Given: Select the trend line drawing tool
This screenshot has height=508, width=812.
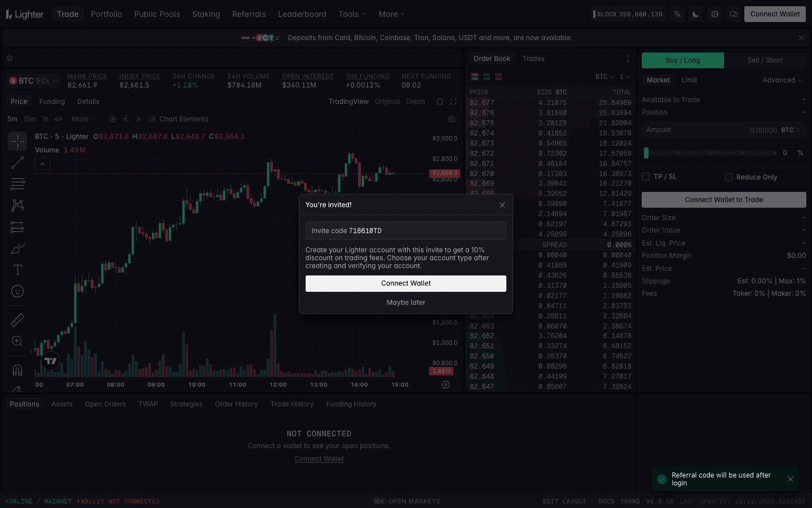Looking at the screenshot, I should click(x=17, y=163).
